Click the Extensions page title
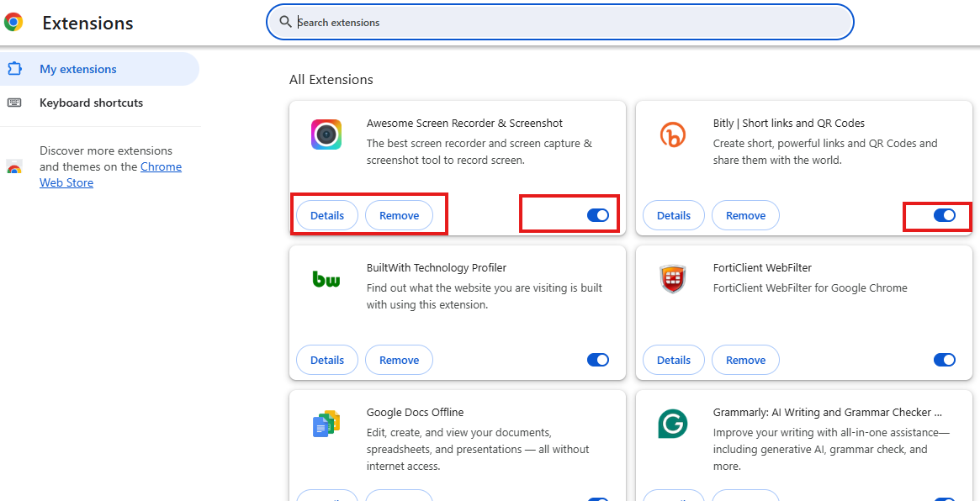980x501 pixels. click(87, 23)
